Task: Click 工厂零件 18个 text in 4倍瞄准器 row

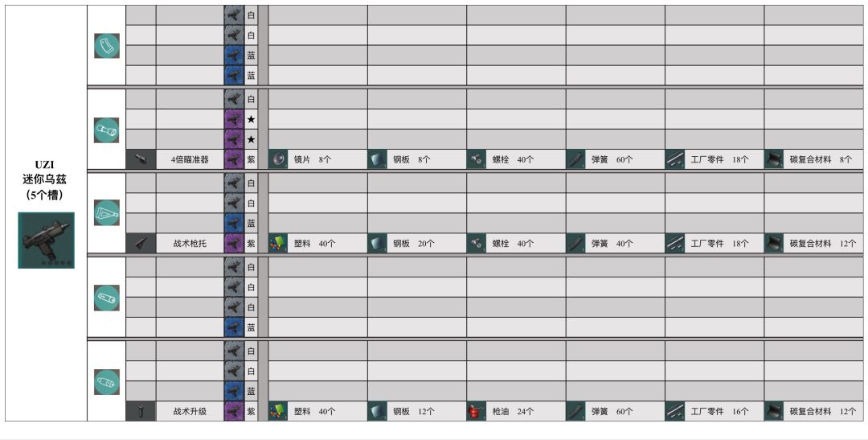Action: pos(719,159)
